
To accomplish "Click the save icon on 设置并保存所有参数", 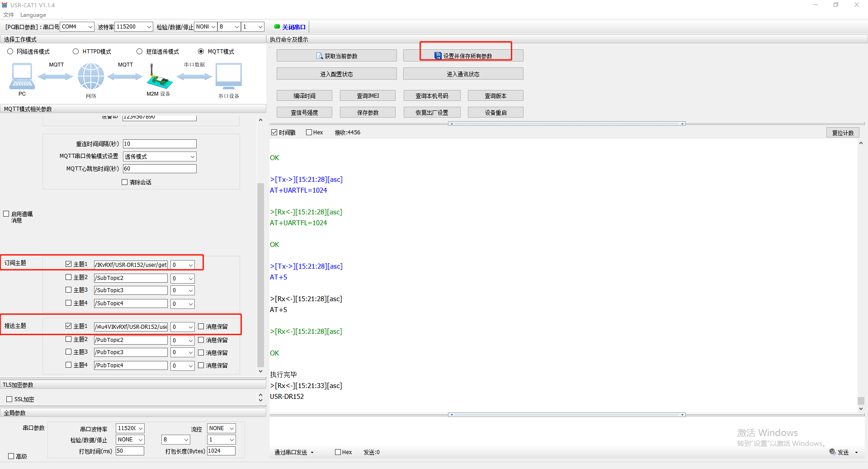I will [x=438, y=56].
